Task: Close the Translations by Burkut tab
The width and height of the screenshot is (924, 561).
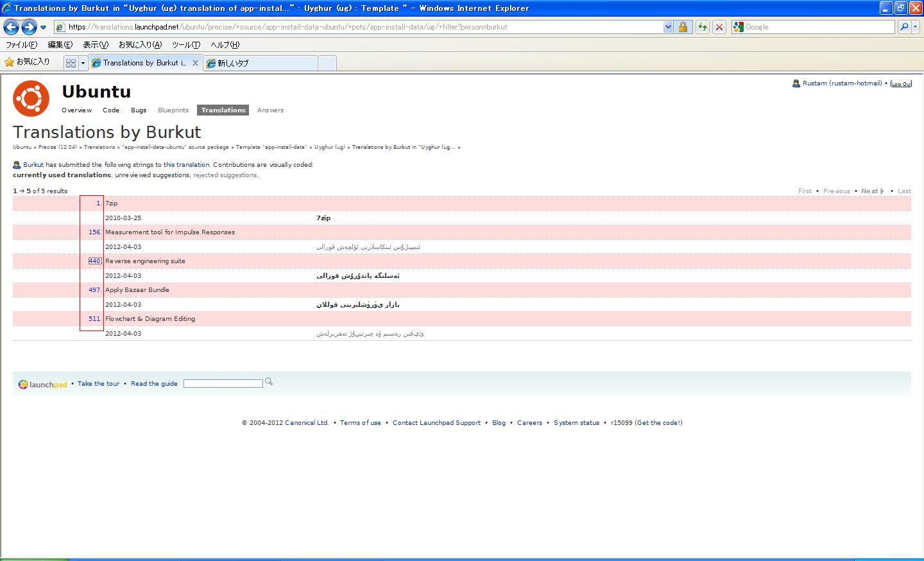Action: [x=196, y=63]
